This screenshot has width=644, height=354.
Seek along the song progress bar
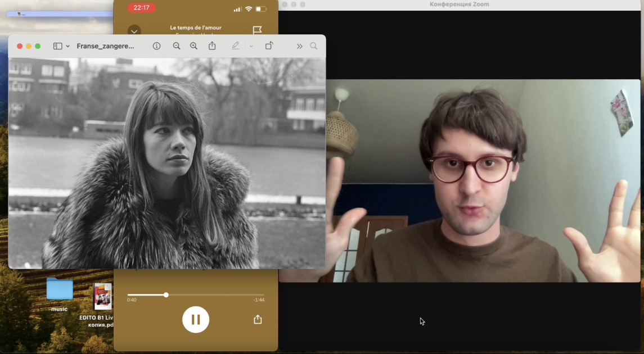click(196, 295)
